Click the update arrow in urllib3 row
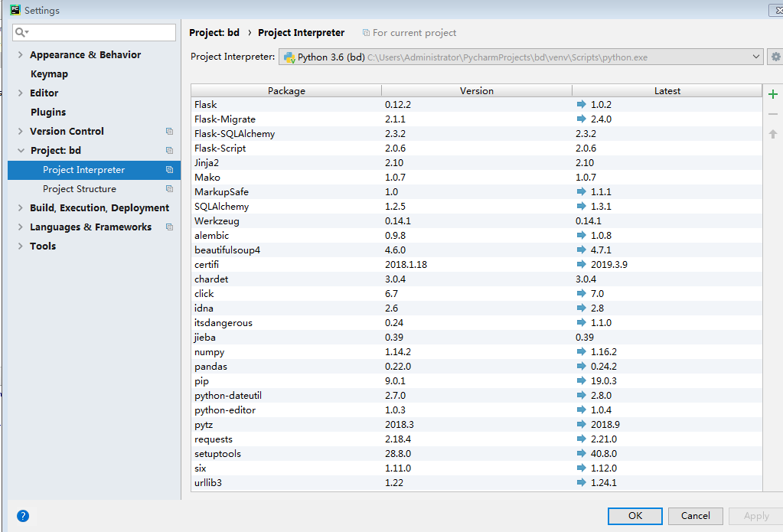 [x=581, y=482]
